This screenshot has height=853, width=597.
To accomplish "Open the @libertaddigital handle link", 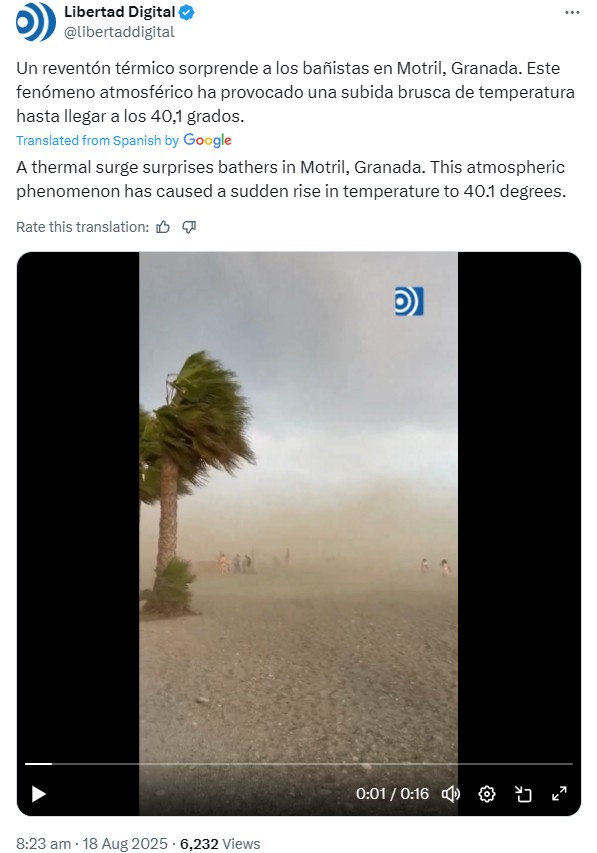I will pyautogui.click(x=119, y=32).
